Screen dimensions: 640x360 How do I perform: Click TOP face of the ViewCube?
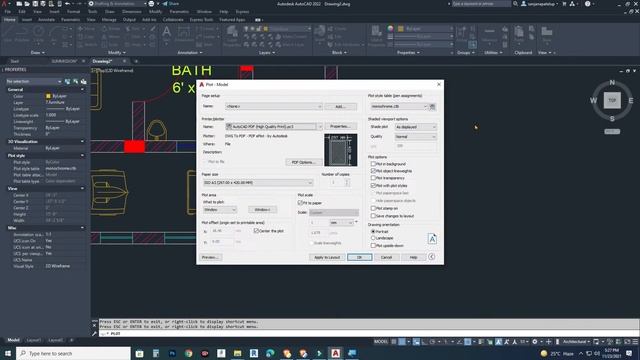click(612, 100)
